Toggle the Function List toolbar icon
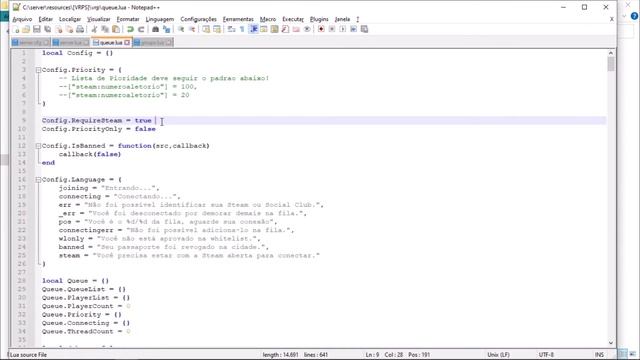 pyautogui.click(x=285, y=29)
